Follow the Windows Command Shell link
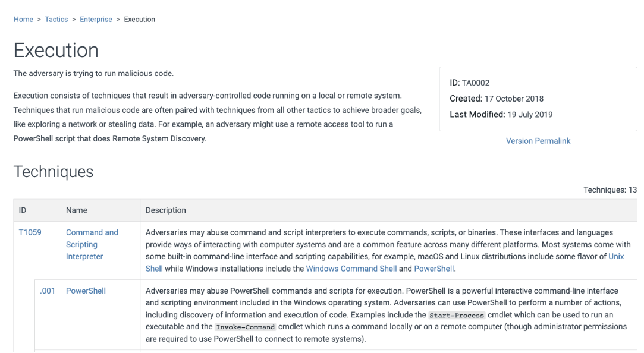Screen dimensions: 644x353 [x=351, y=269]
